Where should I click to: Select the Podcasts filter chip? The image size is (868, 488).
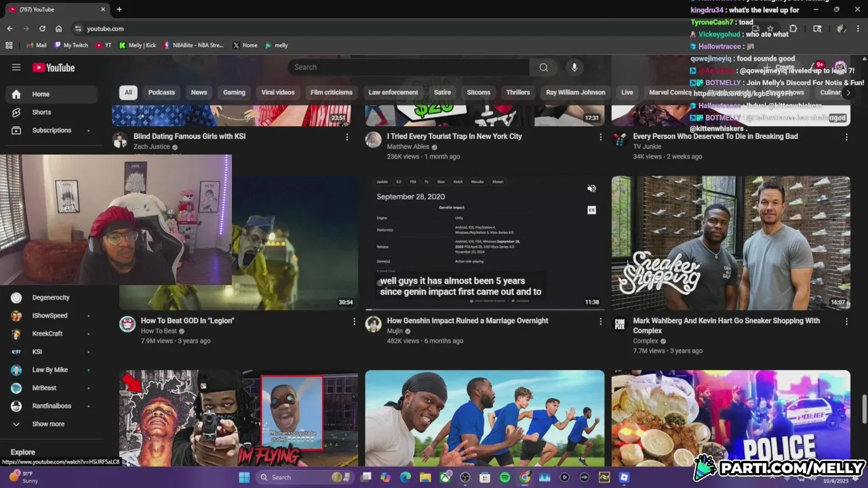[x=161, y=92]
